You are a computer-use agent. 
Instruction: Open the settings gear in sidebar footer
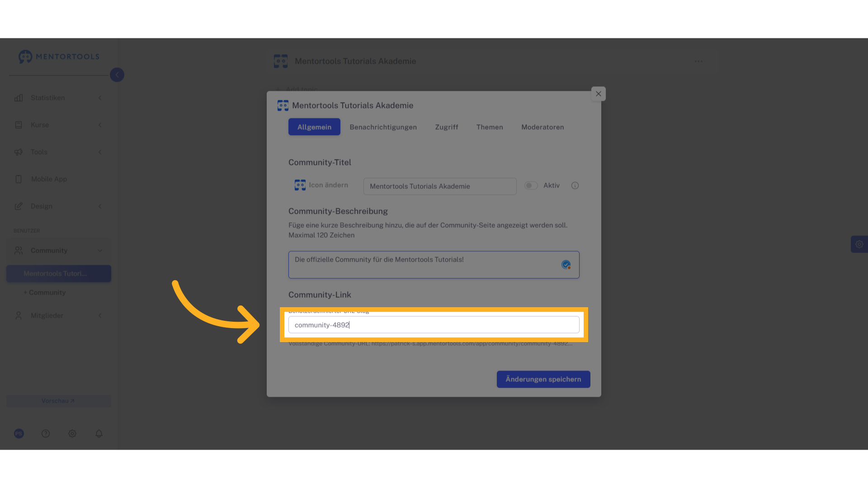(x=72, y=434)
